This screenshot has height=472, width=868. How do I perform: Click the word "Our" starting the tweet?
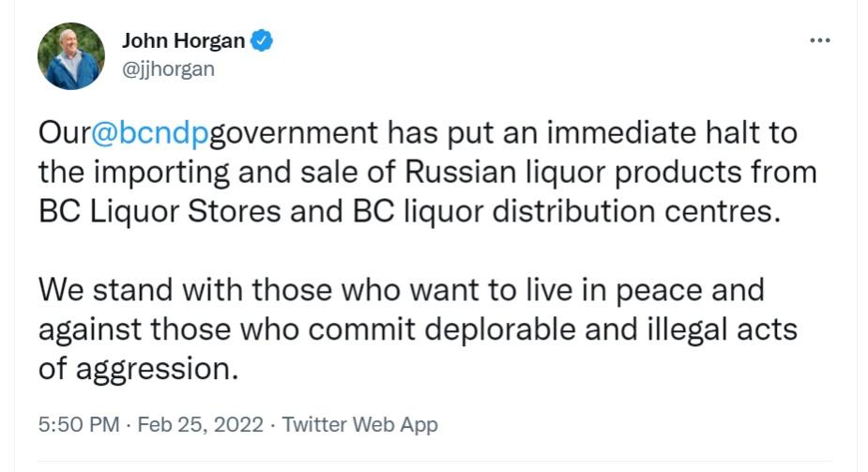click(64, 132)
